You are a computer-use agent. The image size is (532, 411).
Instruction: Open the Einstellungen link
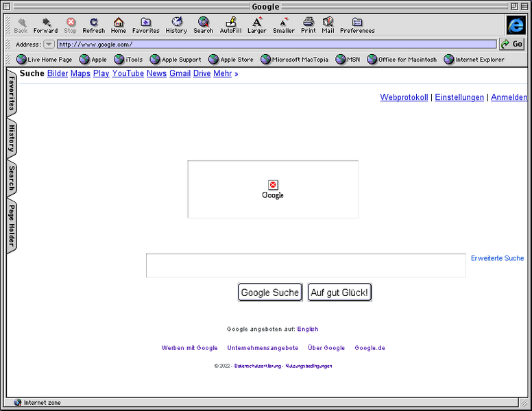click(x=459, y=97)
